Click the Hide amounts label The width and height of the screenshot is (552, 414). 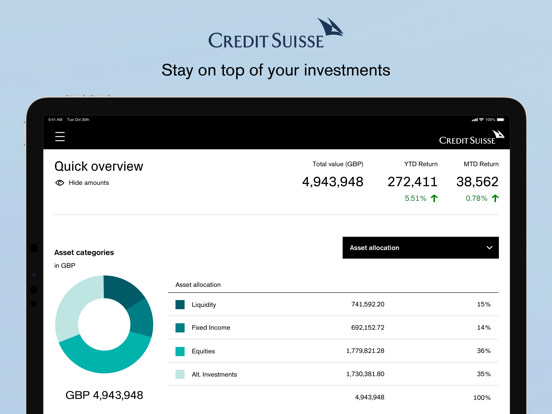[x=89, y=183]
